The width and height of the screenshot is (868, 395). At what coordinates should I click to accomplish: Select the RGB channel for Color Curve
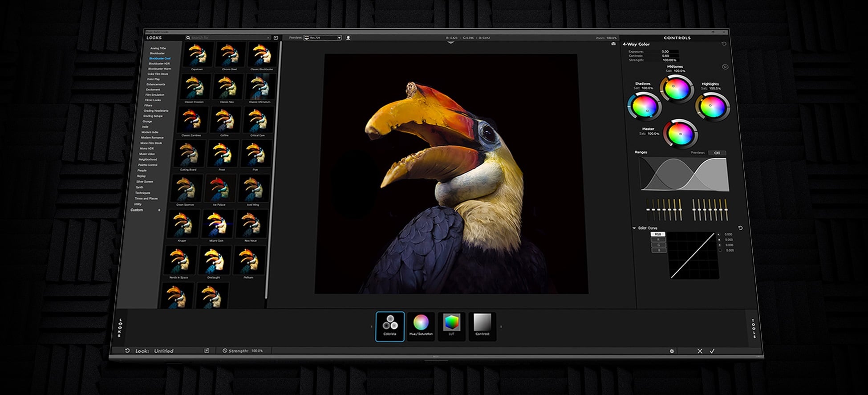658,234
